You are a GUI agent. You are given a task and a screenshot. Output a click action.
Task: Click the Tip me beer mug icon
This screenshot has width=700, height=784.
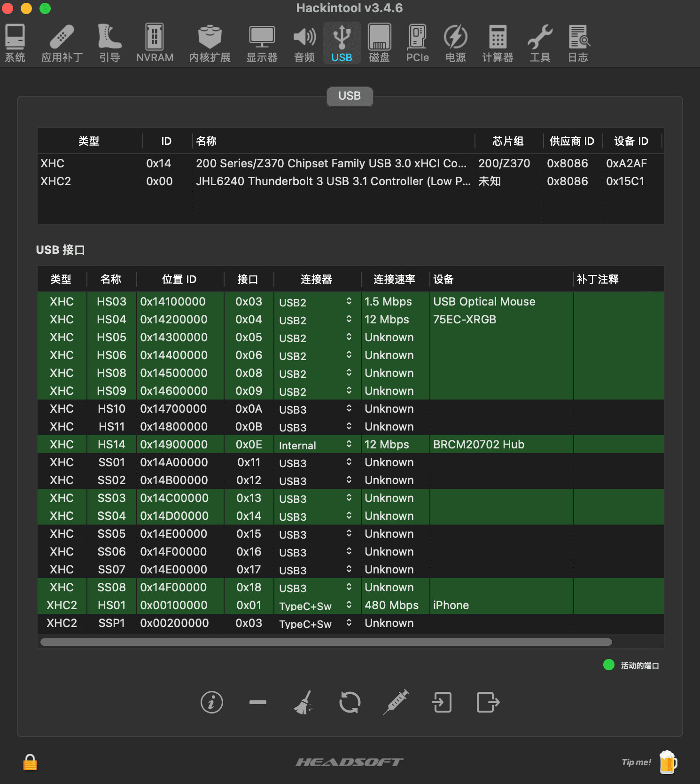668,762
